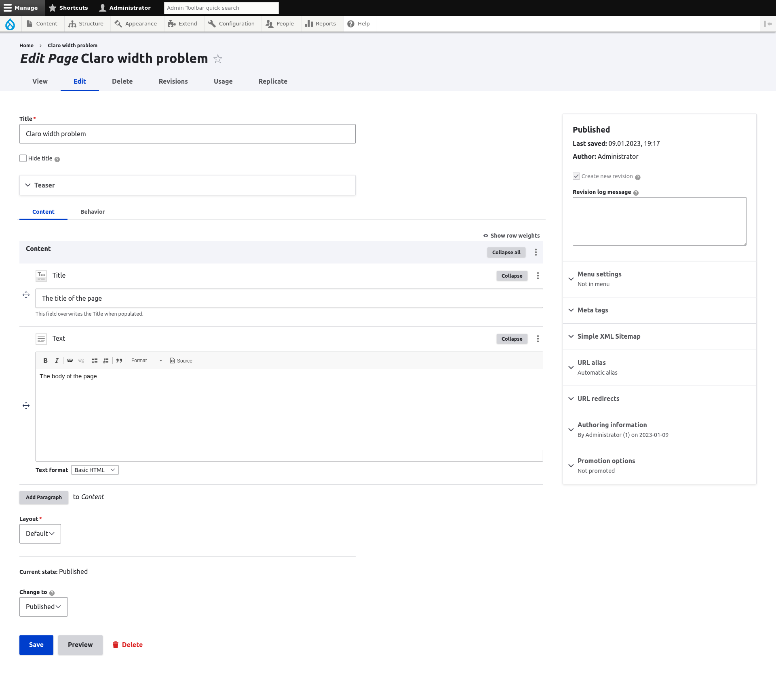Image resolution: width=776 pixels, height=700 pixels.
Task: Open the Behavior tab
Action: pos(93,212)
